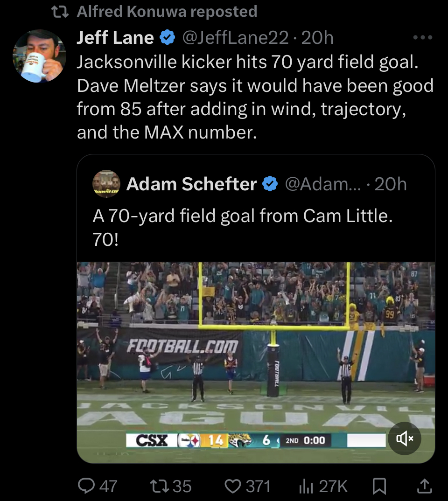Open Jeff Lane's profile picture
This screenshot has width=448, height=501.
click(39, 56)
